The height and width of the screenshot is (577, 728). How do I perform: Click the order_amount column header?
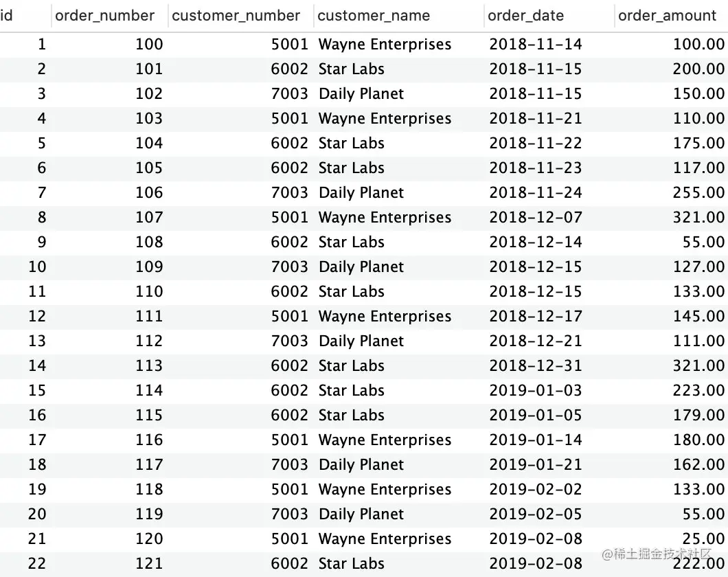click(x=667, y=15)
